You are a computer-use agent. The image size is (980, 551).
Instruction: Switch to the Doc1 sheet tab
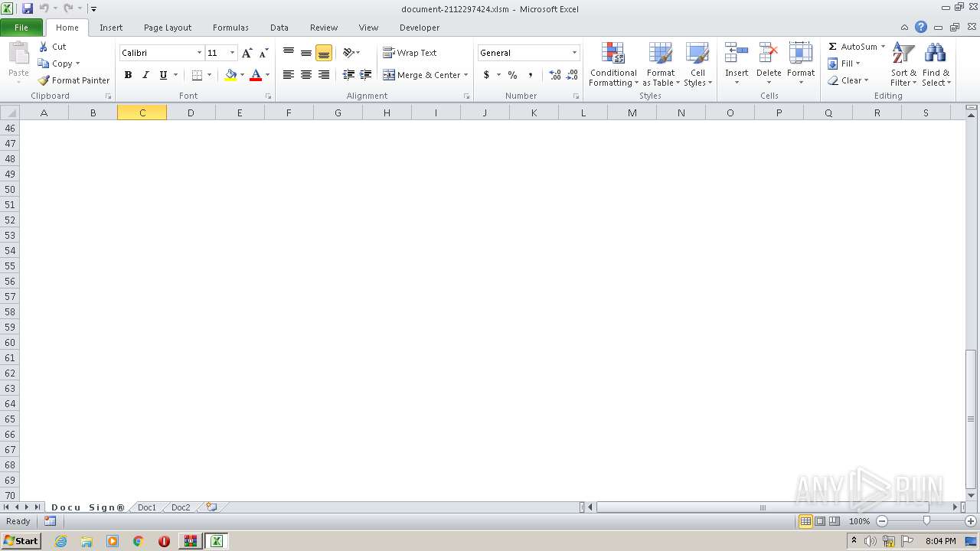(147, 507)
